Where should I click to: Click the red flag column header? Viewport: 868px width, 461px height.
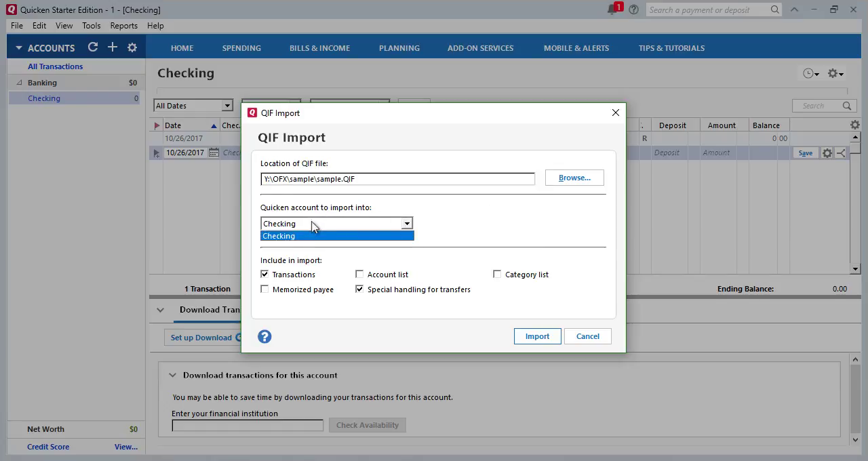157,125
